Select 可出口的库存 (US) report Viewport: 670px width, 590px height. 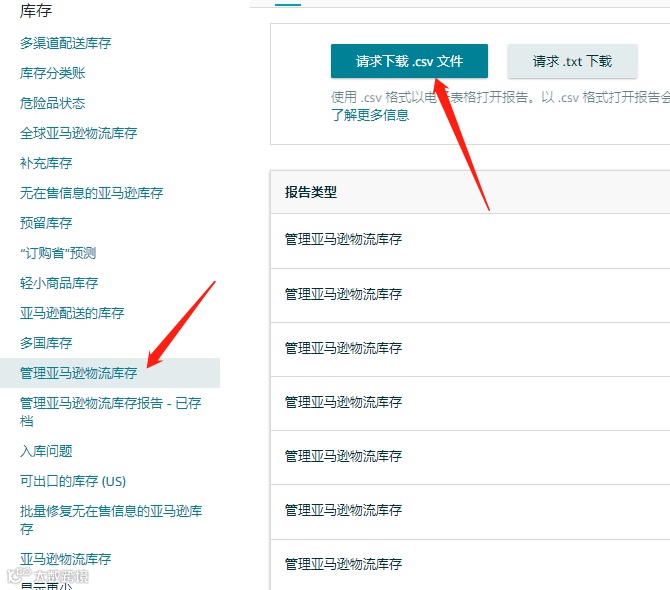pos(73,481)
